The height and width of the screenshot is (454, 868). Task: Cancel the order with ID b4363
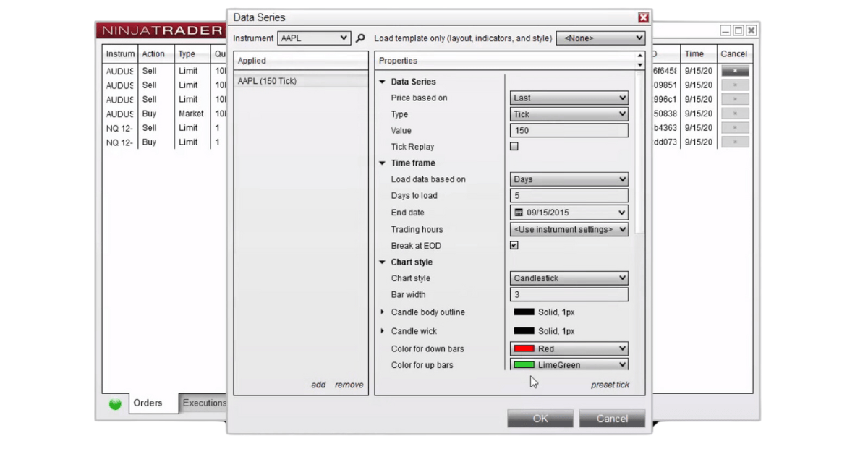pyautogui.click(x=735, y=128)
